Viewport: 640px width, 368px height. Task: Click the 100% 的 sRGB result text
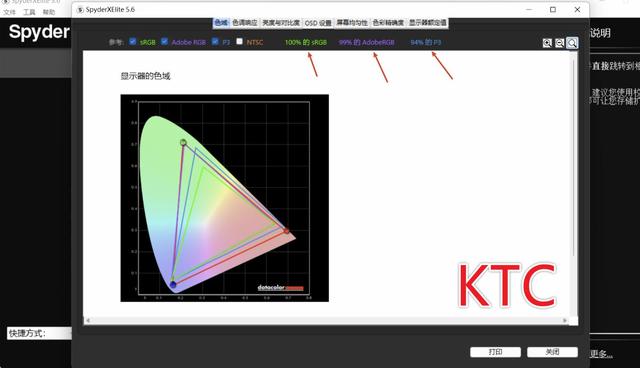point(306,42)
